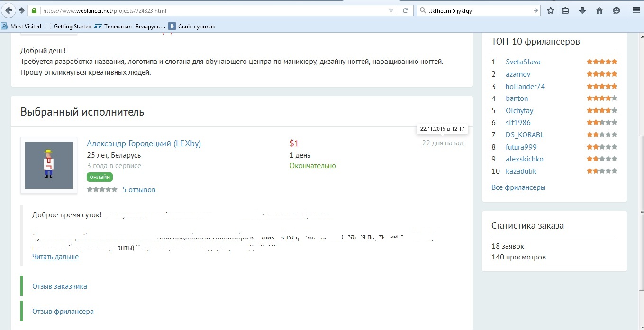Viewport: 644px width, 330px height.
Task: Click slf1986's star rating
Action: (x=602, y=122)
